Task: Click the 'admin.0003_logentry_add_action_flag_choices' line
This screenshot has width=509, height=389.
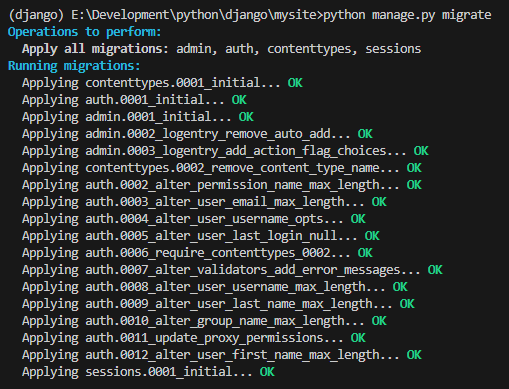Action: click(x=225, y=151)
